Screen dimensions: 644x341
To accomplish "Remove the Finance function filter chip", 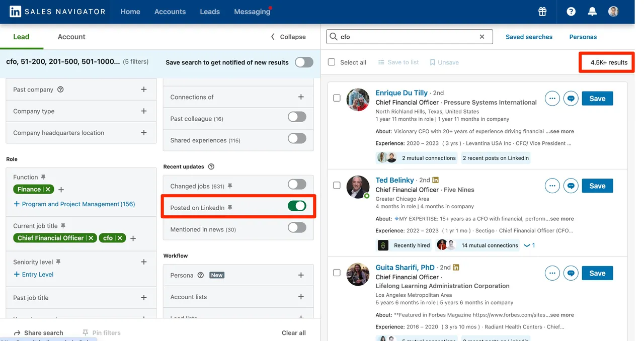I will pyautogui.click(x=48, y=190).
